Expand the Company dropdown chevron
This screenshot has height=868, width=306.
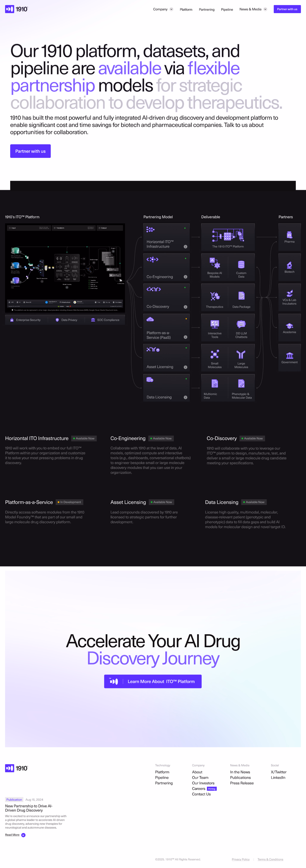(x=171, y=9)
